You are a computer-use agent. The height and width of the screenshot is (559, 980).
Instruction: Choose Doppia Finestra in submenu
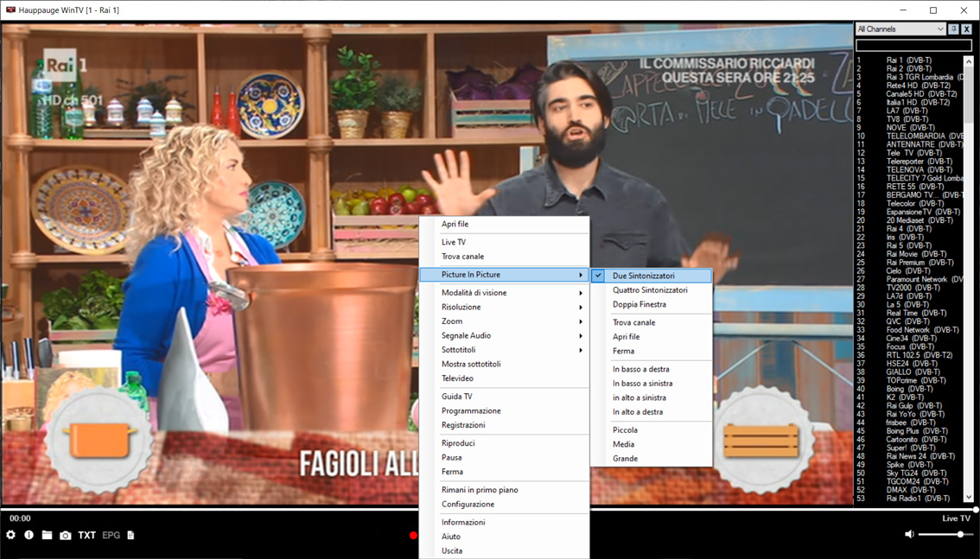point(651,304)
